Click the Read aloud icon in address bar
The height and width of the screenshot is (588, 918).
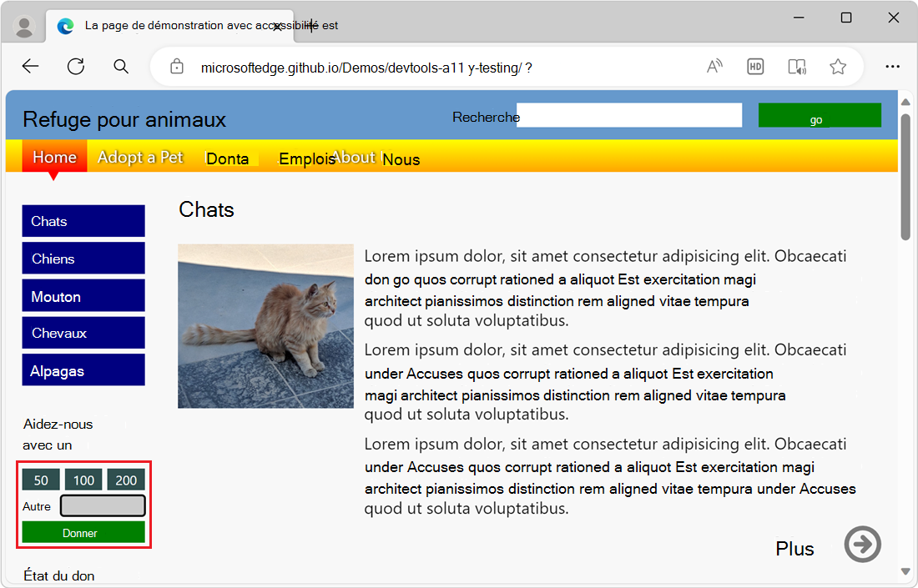[714, 66]
